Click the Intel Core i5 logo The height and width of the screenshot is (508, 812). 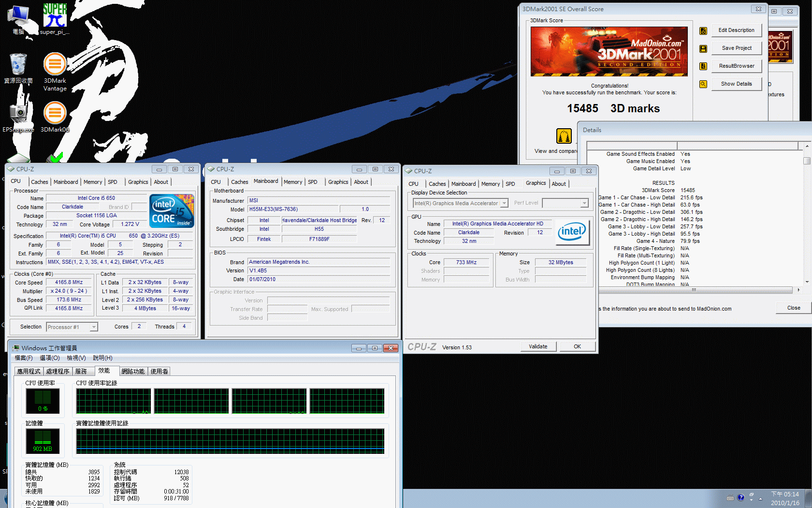click(x=172, y=210)
